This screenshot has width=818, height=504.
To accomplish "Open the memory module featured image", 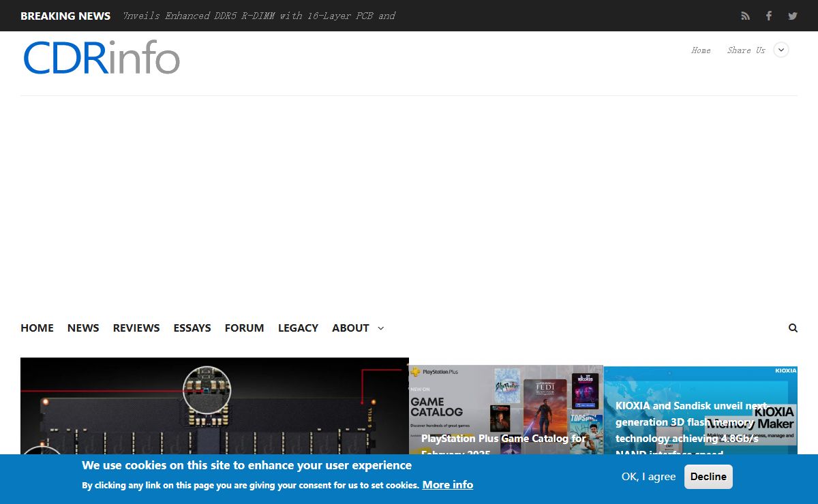I will (215, 406).
